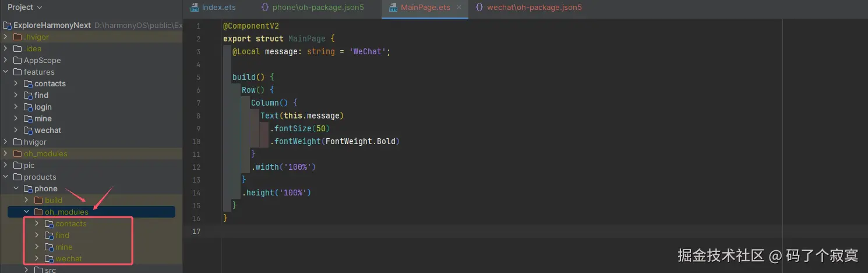Click wechat module icon under phone oh_modules
868x273 pixels.
coord(49,259)
